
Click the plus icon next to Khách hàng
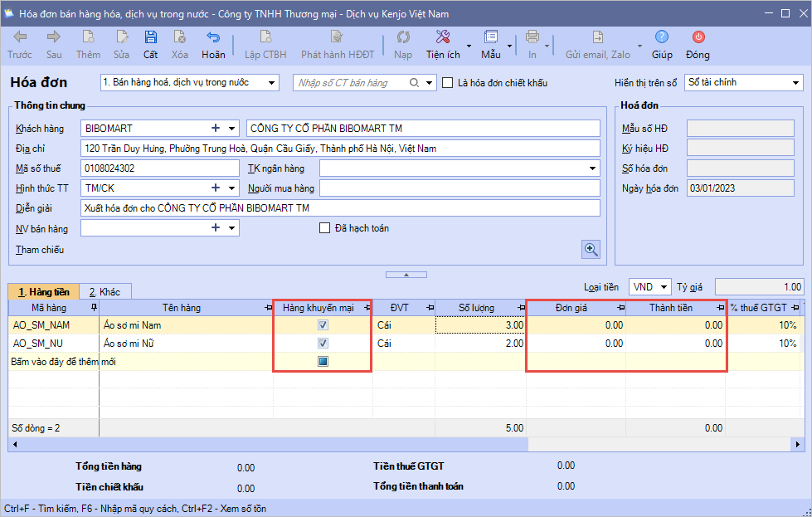click(x=216, y=129)
